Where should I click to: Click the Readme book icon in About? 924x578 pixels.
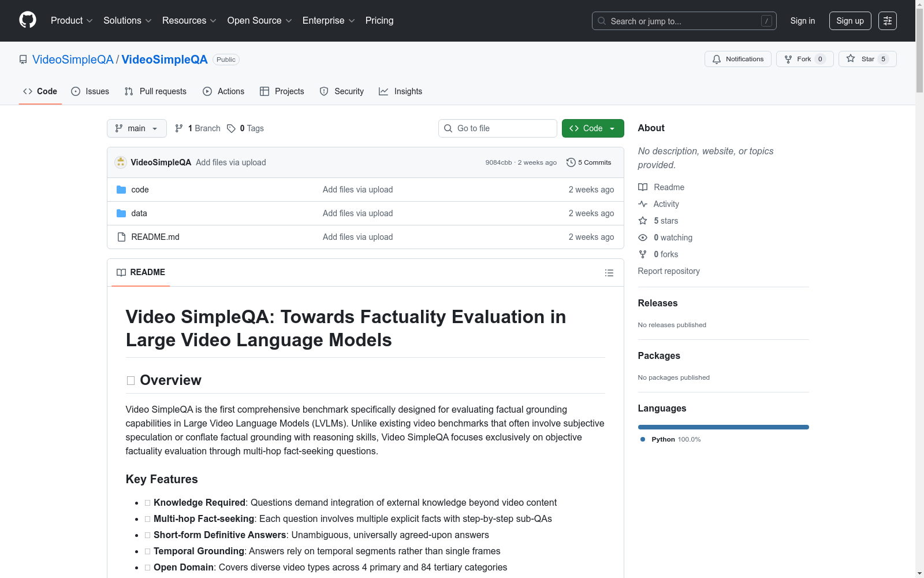click(x=643, y=187)
